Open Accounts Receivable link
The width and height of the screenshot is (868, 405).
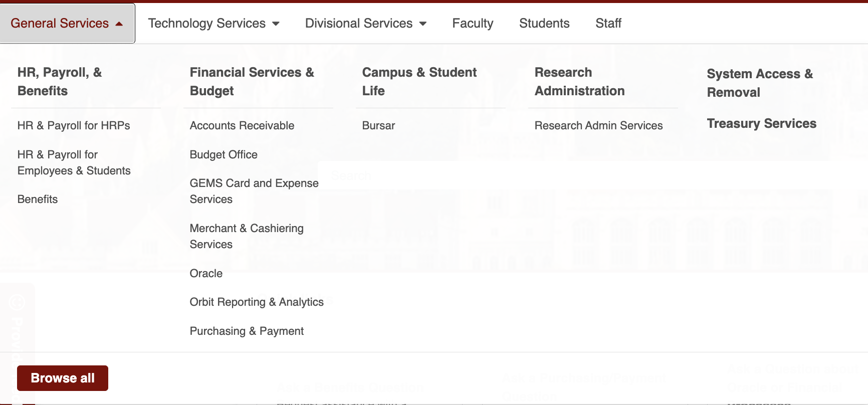[x=242, y=126]
